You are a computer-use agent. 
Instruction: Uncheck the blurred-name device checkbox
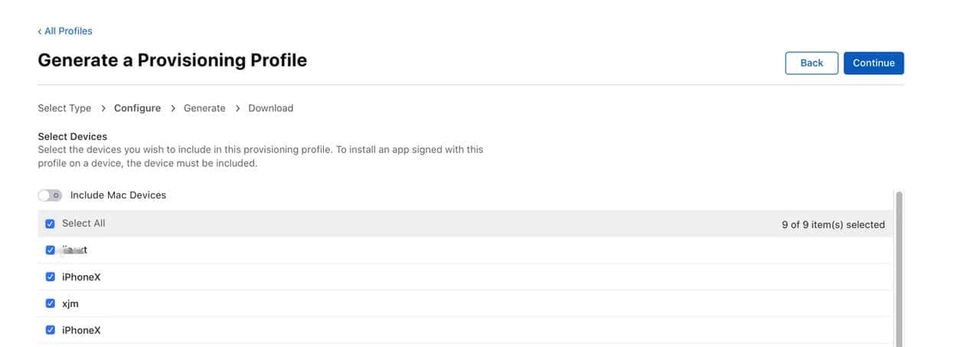point(51,250)
